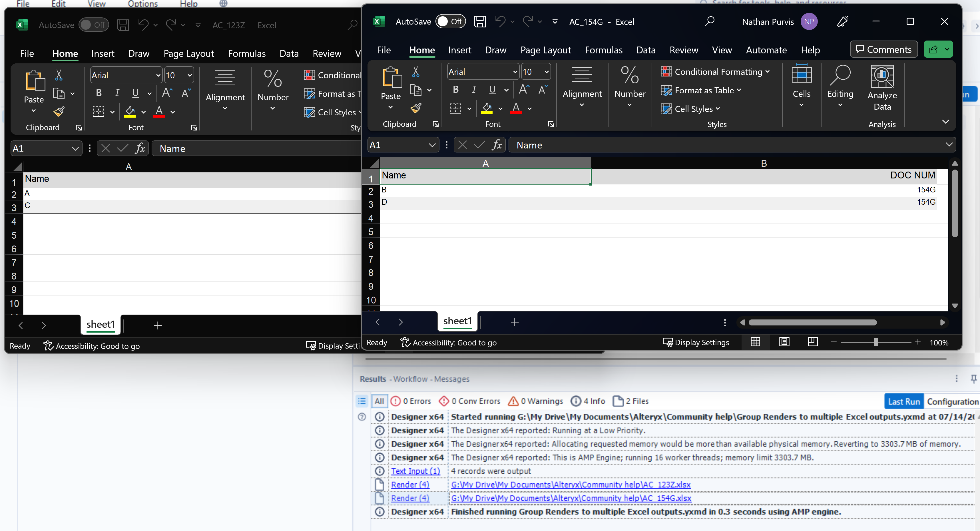Screen dimensions: 980x531
Task: Expand Conditional Formatting dropdown in AC_154G
Action: [x=715, y=71]
